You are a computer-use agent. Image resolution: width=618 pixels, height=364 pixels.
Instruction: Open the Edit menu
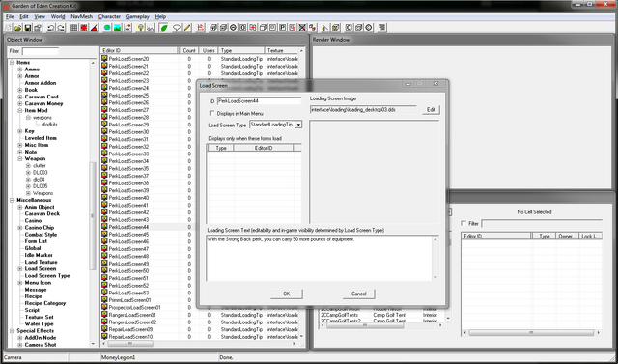pyautogui.click(x=24, y=17)
